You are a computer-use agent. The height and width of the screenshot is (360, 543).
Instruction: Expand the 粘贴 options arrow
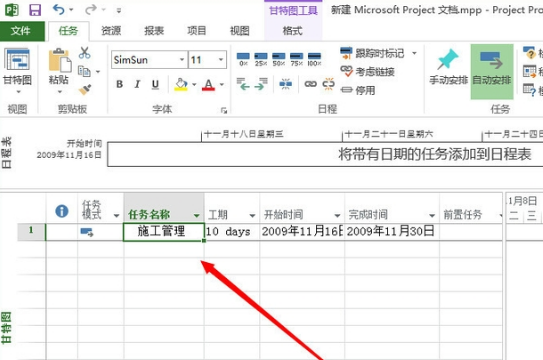[x=60, y=92]
